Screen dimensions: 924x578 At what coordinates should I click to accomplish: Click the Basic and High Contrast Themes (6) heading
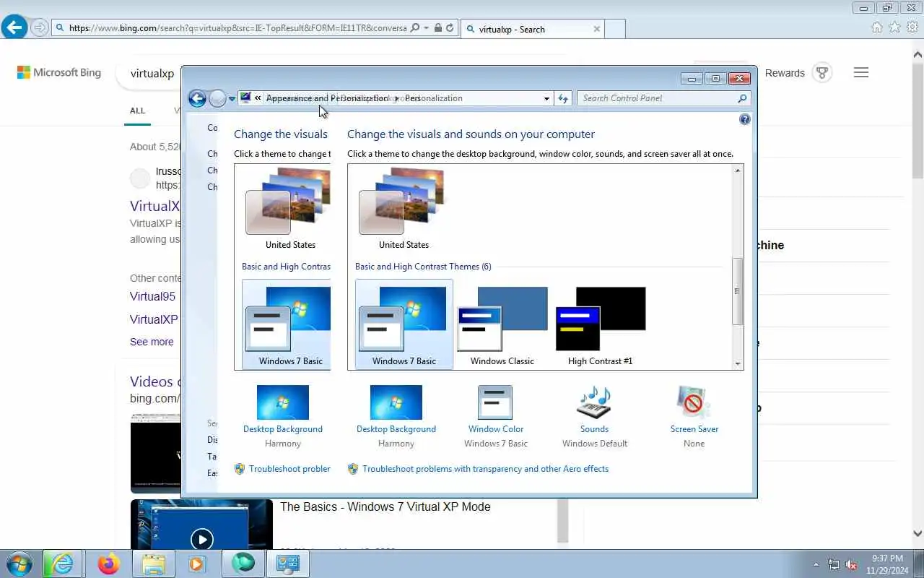click(x=423, y=267)
